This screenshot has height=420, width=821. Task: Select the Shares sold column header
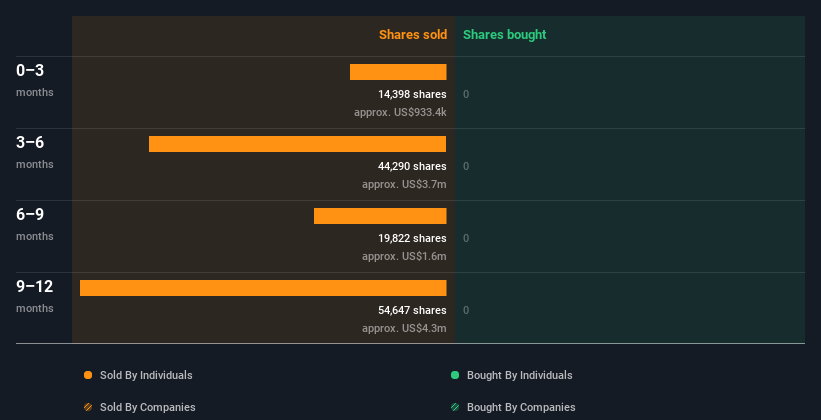tap(412, 35)
